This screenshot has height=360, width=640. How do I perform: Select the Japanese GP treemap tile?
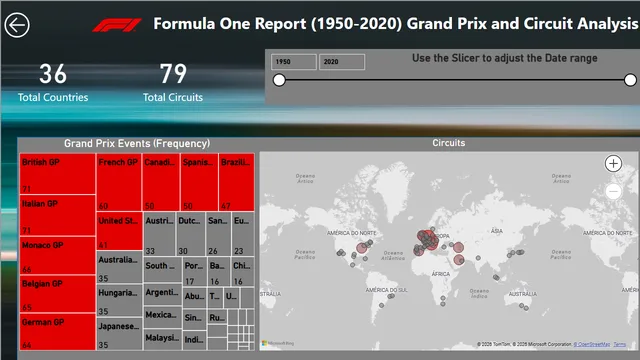120,333
